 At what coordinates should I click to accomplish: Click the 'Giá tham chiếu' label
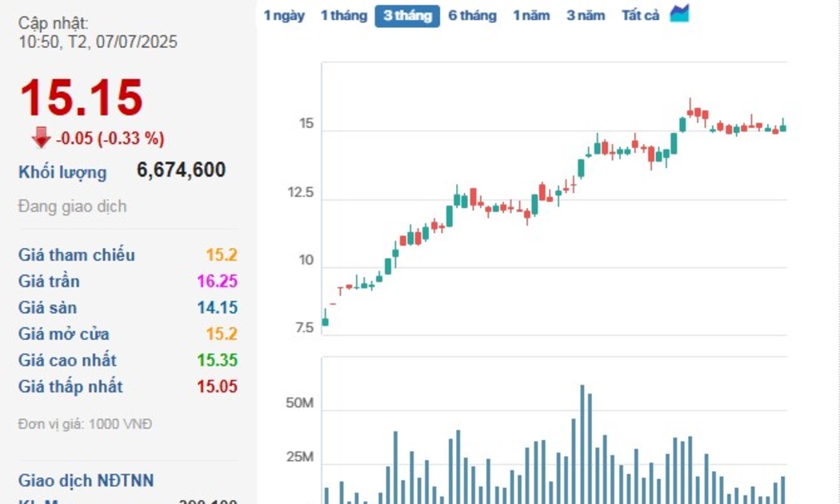77,255
